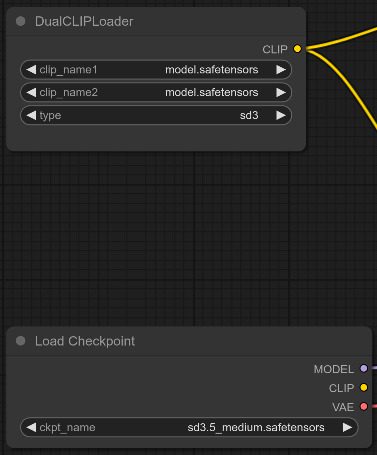Screen dimensions: 377x455
Task: Click the Load Checkpoint MODEL output dot
Action: (x=364, y=368)
